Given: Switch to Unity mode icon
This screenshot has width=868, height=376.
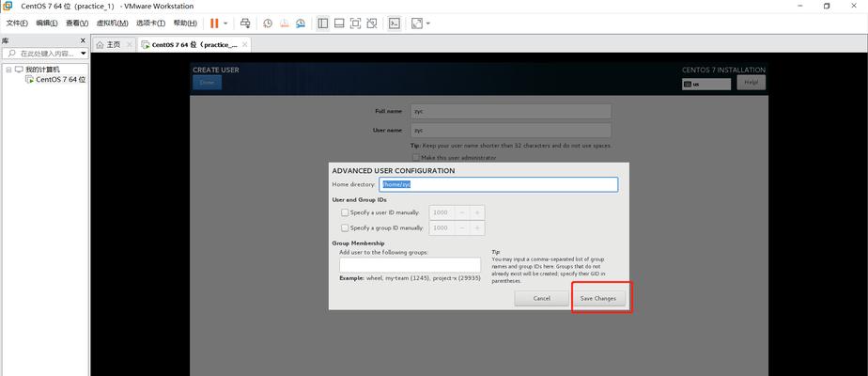Looking at the screenshot, I should coord(372,23).
